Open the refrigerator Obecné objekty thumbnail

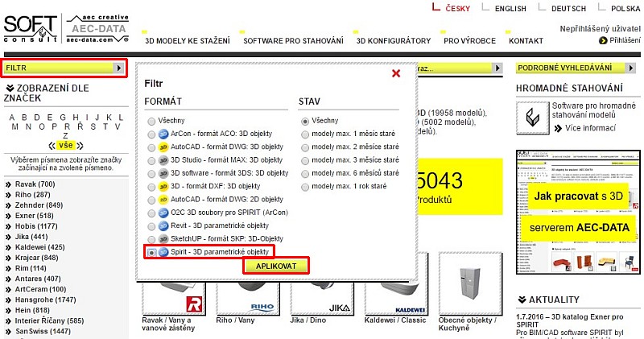[x=470, y=283]
